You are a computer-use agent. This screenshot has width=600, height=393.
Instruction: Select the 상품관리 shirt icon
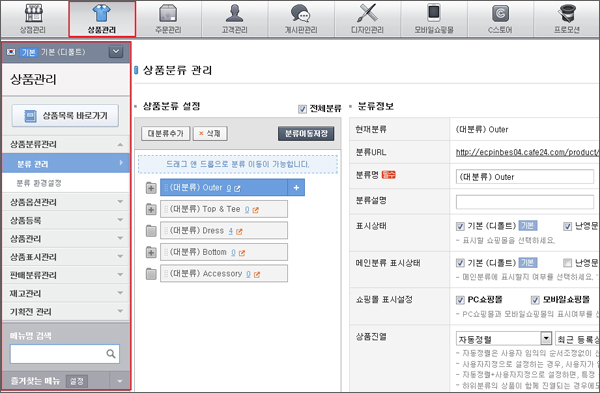click(x=102, y=13)
